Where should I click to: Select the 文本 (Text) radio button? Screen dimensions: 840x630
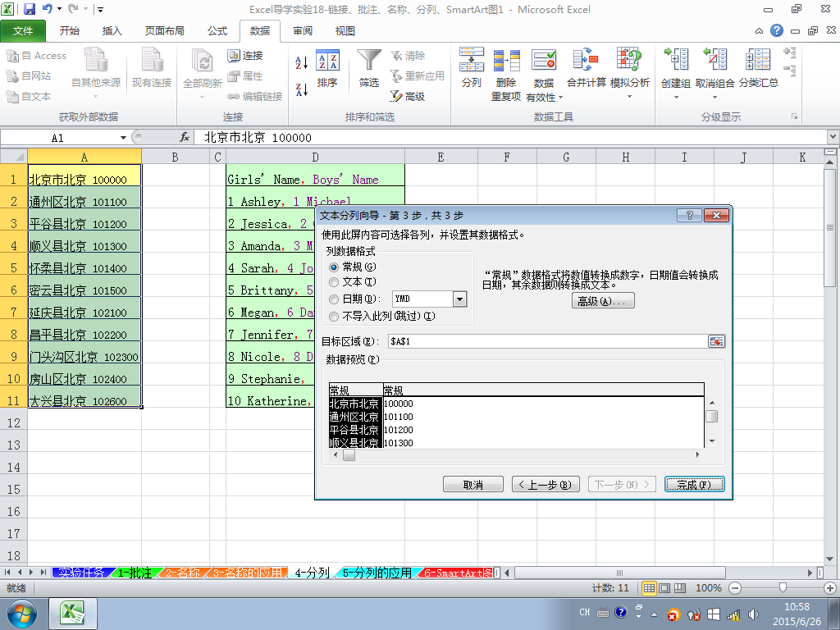334,282
